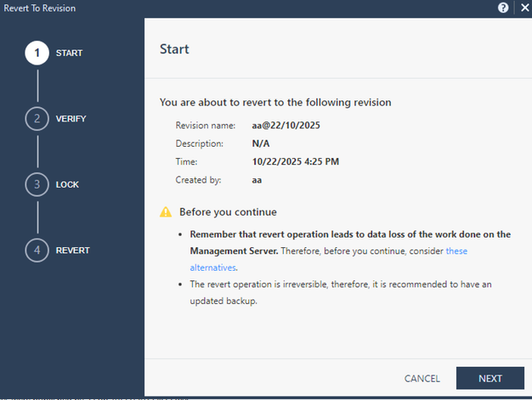Select the LOCK step label
This screenshot has height=400, width=532.
tap(67, 184)
